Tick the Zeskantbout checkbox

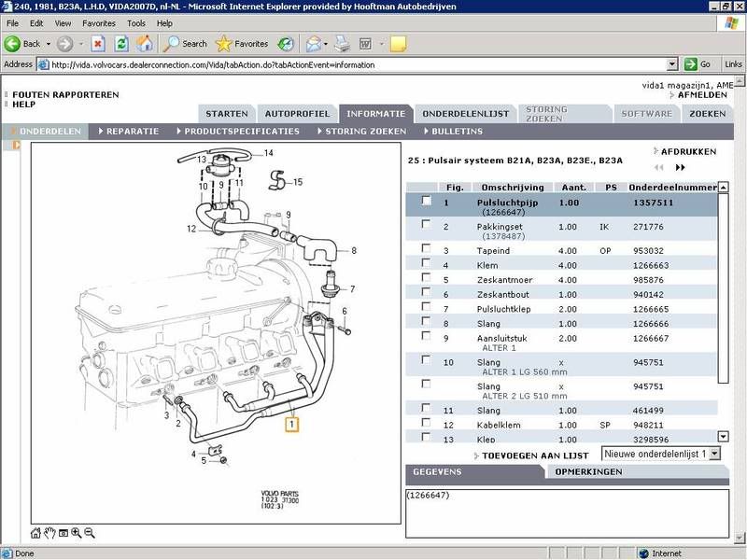pyautogui.click(x=427, y=292)
